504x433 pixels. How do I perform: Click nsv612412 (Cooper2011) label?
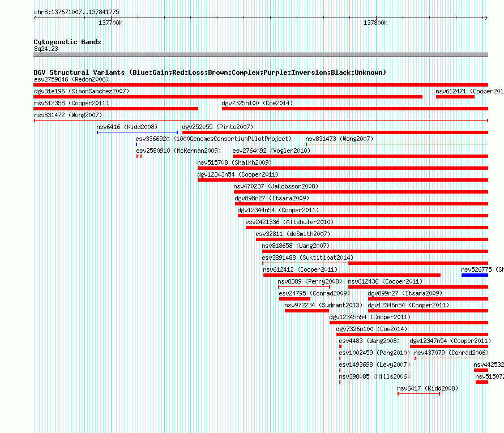[300, 269]
